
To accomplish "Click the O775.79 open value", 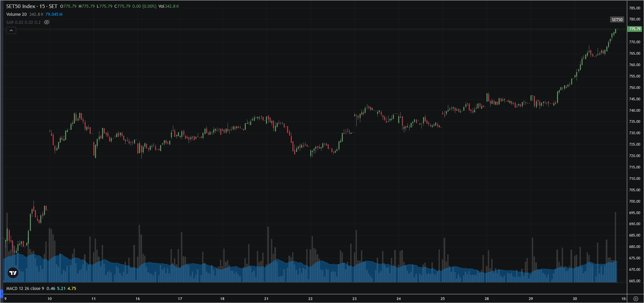I will pyautogui.click(x=68, y=6).
